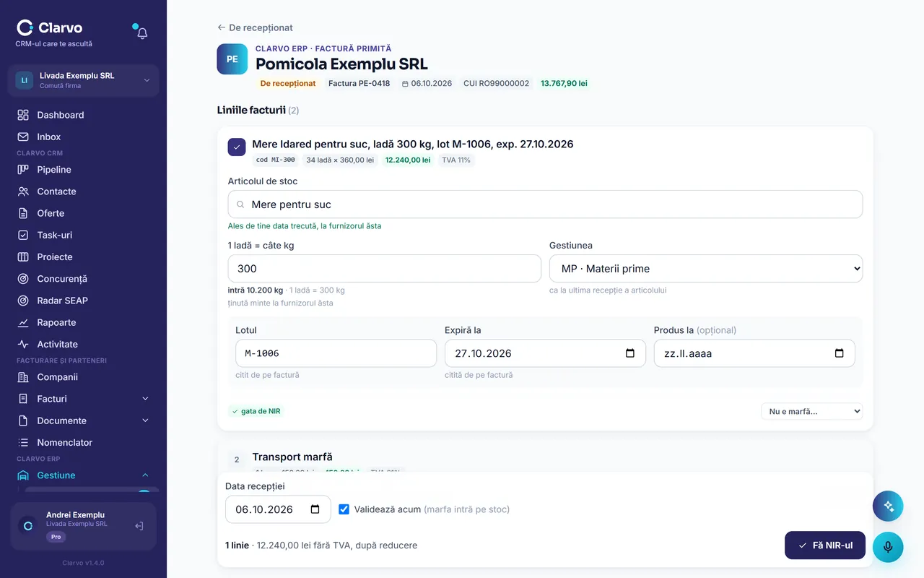
Task: Open Radar SEAP in sidebar
Action: 83,301
